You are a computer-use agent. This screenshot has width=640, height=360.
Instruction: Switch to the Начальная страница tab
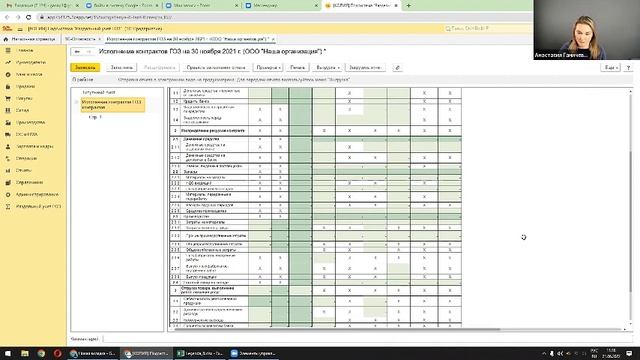coord(30,39)
